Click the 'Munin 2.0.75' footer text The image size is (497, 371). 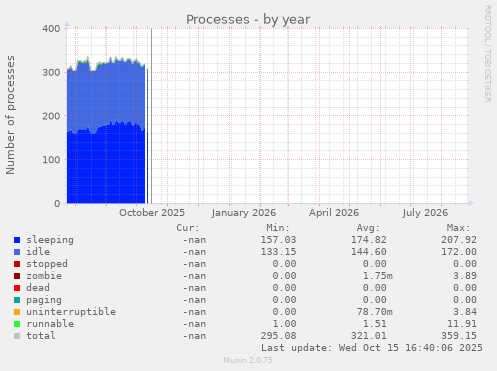pos(248,360)
